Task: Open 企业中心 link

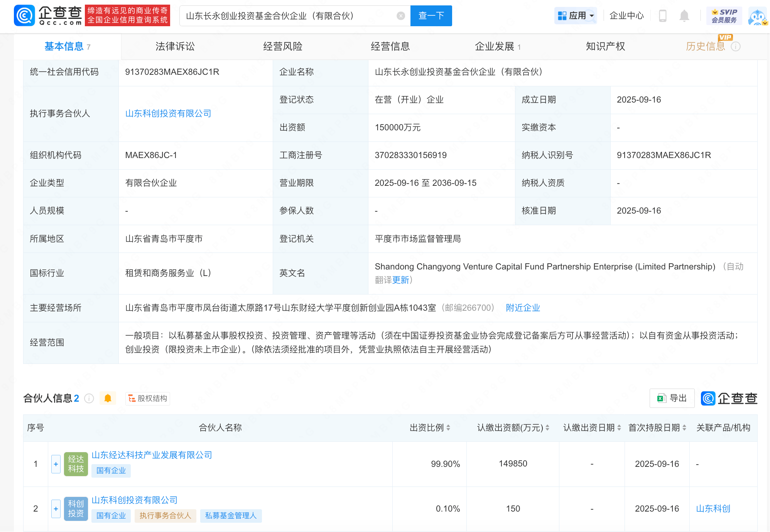Action: click(x=627, y=16)
